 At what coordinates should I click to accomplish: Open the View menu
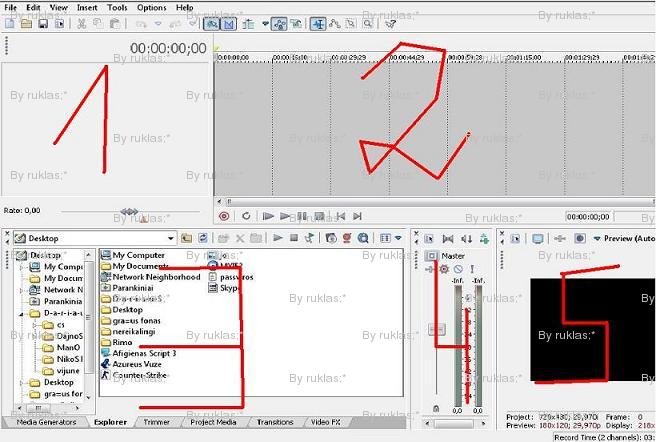tap(59, 8)
